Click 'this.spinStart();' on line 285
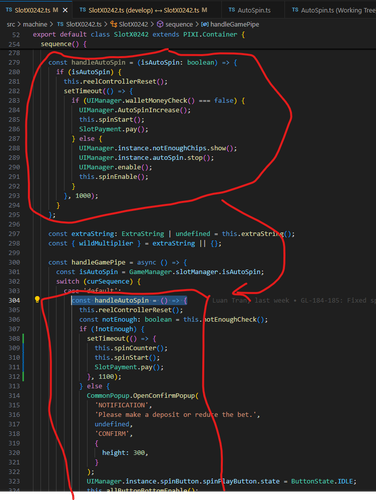Viewport: 376px width, 500px height. (x=112, y=119)
